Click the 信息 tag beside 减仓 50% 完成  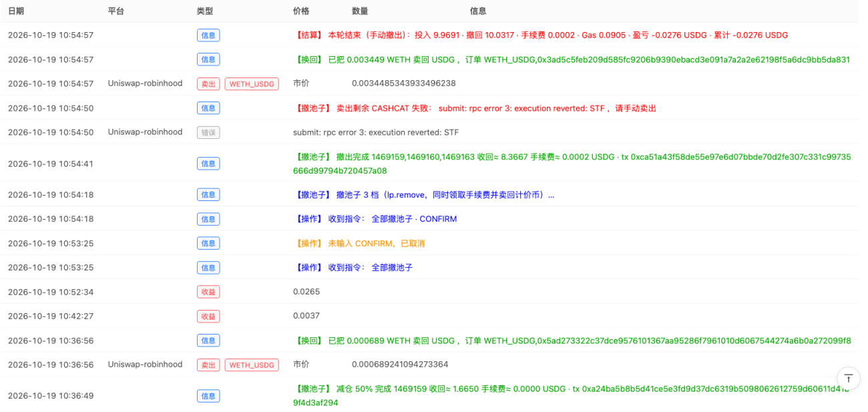[208, 396]
